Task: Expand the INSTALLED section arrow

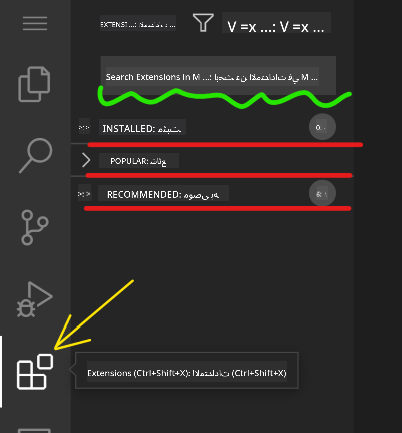Action: (84, 127)
